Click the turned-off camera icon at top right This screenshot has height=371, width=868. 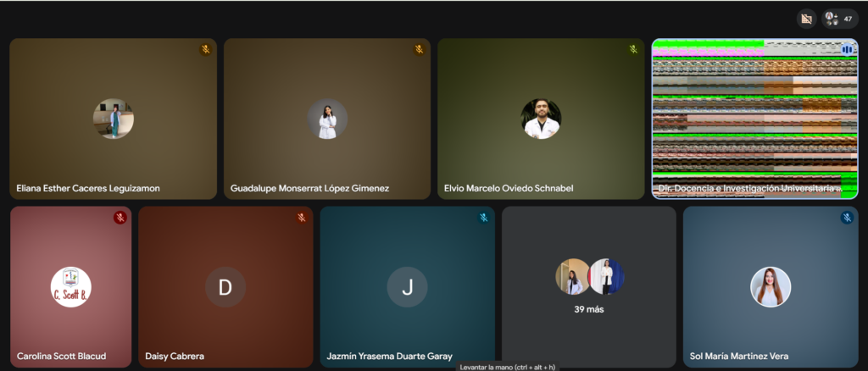point(806,18)
